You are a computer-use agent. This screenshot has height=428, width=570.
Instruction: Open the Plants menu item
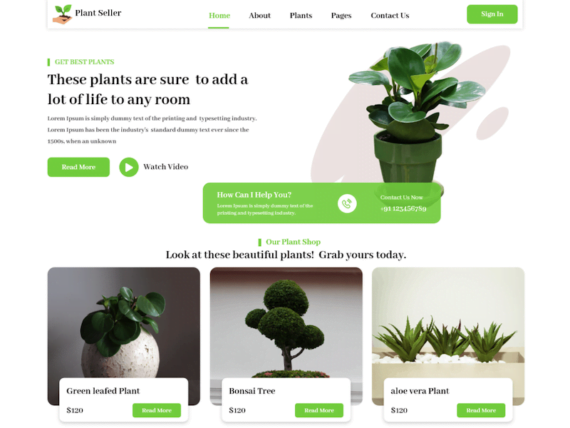point(301,15)
